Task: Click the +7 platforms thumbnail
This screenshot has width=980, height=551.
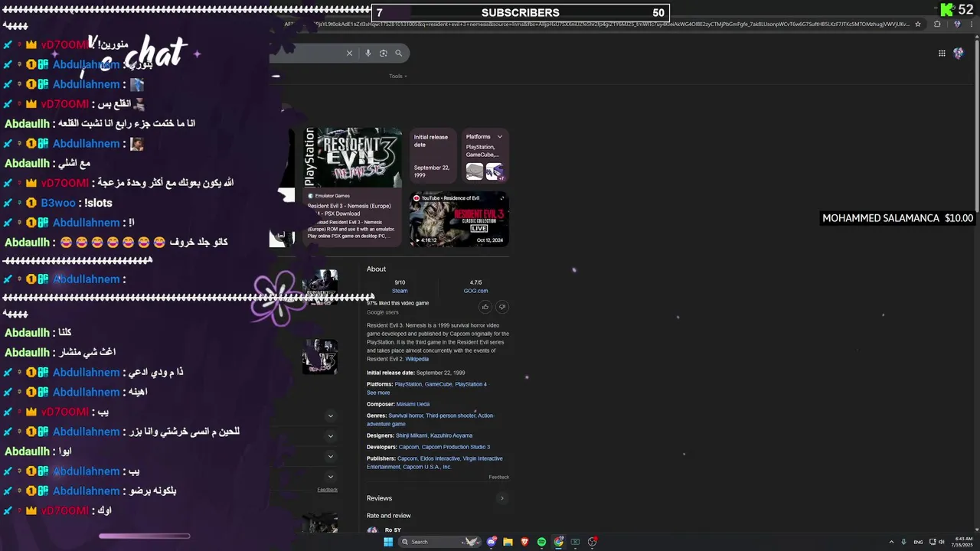Action: click(x=495, y=171)
